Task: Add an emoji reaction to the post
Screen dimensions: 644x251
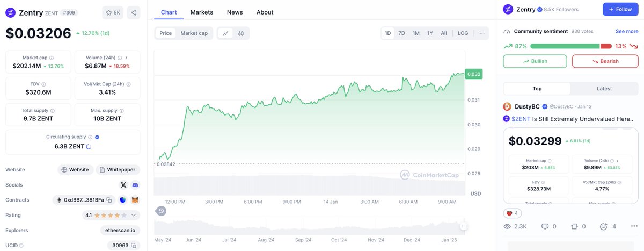Action: tap(604, 227)
